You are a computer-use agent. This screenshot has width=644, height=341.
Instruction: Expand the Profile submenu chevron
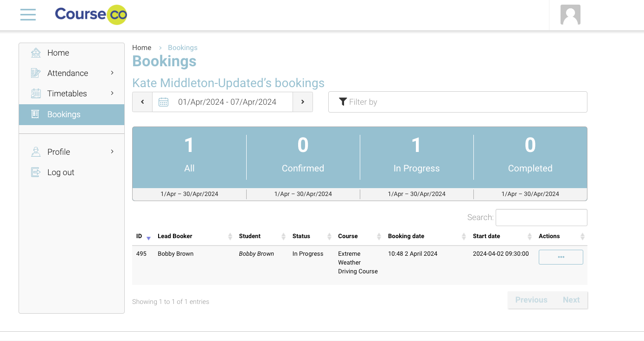click(x=112, y=152)
